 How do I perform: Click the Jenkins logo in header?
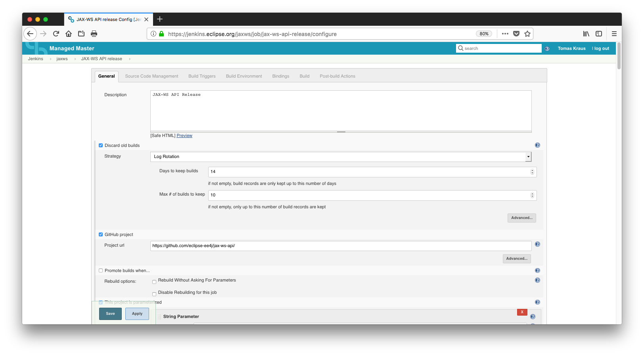(36, 48)
